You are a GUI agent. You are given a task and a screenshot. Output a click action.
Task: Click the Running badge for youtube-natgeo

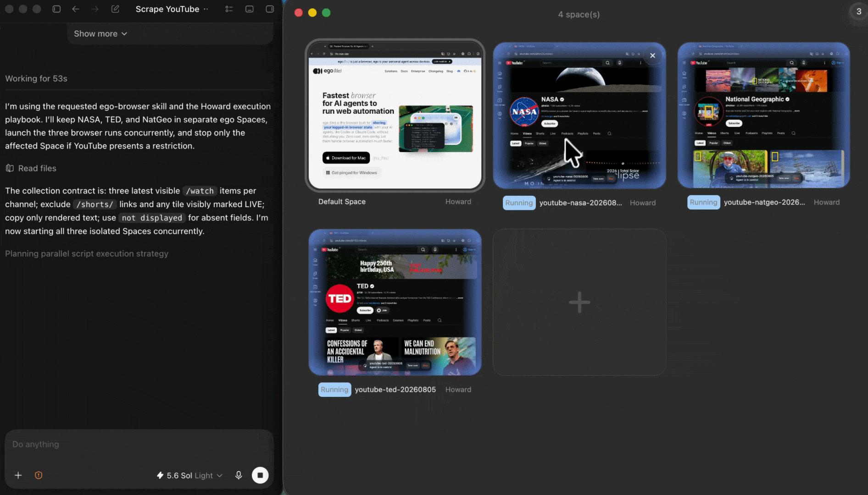[703, 202]
